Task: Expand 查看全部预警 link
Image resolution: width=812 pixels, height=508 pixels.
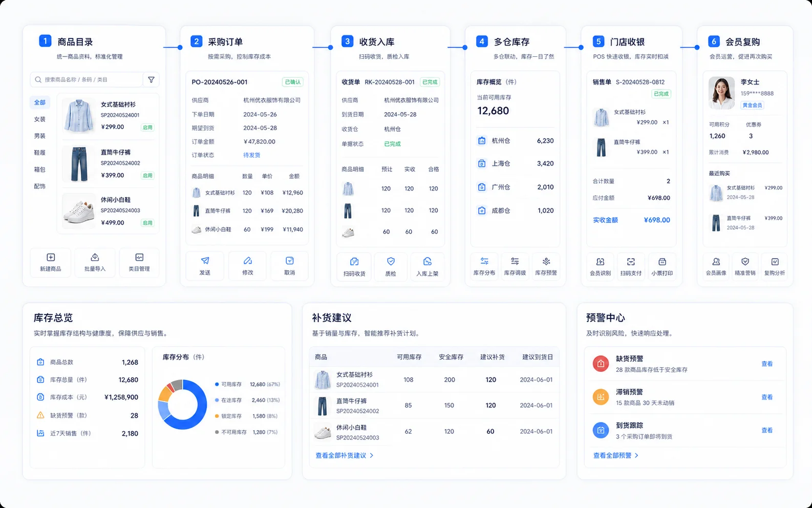Action: pyautogui.click(x=616, y=455)
